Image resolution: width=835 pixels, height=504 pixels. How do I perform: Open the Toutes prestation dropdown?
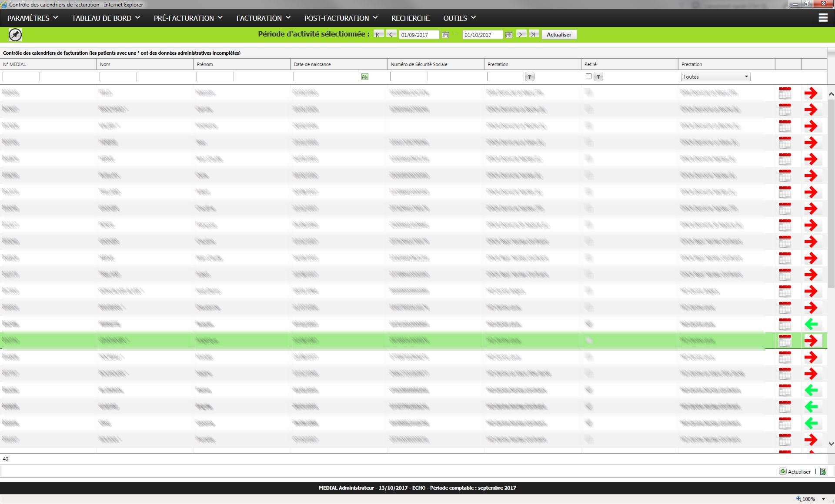tap(715, 77)
